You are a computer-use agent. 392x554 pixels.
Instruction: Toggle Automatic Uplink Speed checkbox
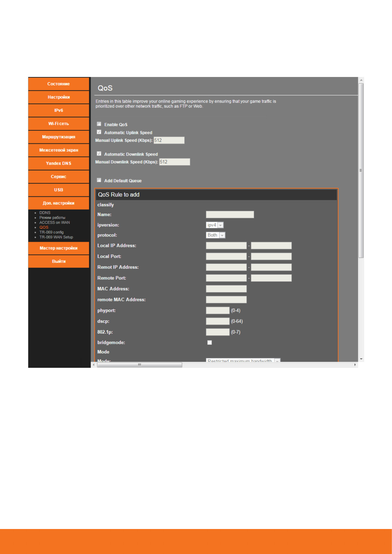coord(99,132)
